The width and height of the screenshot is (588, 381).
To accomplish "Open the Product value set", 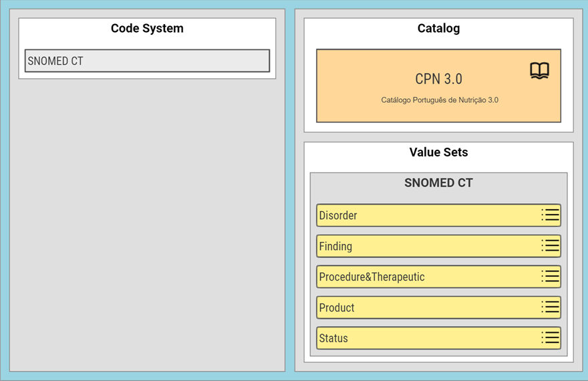I will click(438, 307).
